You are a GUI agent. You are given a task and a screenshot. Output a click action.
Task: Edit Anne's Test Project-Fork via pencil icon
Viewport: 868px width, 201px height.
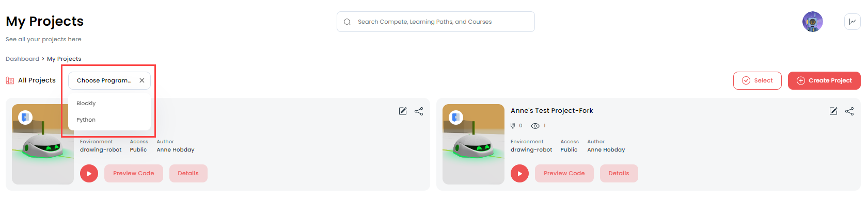click(x=833, y=111)
